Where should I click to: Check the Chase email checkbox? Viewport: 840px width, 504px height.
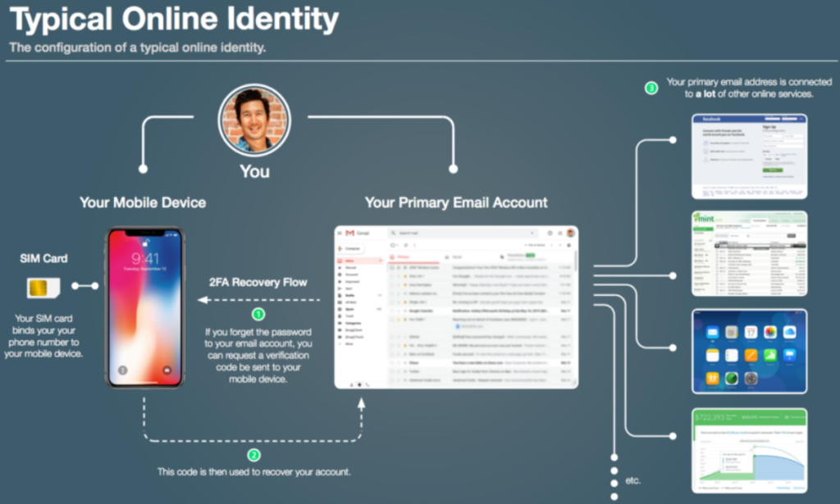391,363
